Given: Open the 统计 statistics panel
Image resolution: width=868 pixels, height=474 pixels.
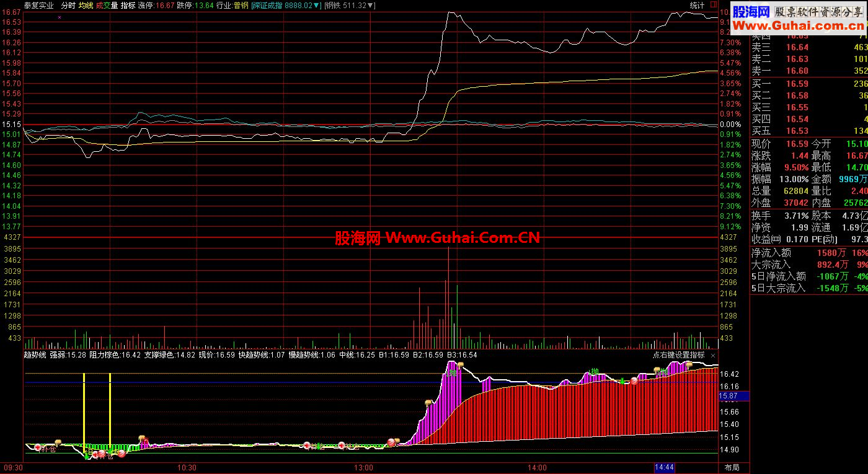Looking at the screenshot, I should point(697,5).
